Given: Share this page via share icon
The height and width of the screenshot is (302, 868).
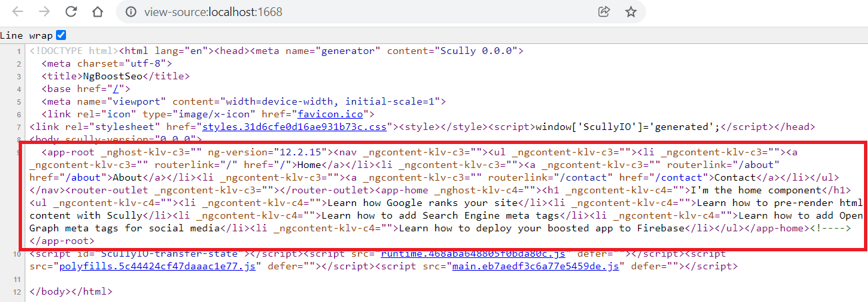Looking at the screenshot, I should coord(604,11).
